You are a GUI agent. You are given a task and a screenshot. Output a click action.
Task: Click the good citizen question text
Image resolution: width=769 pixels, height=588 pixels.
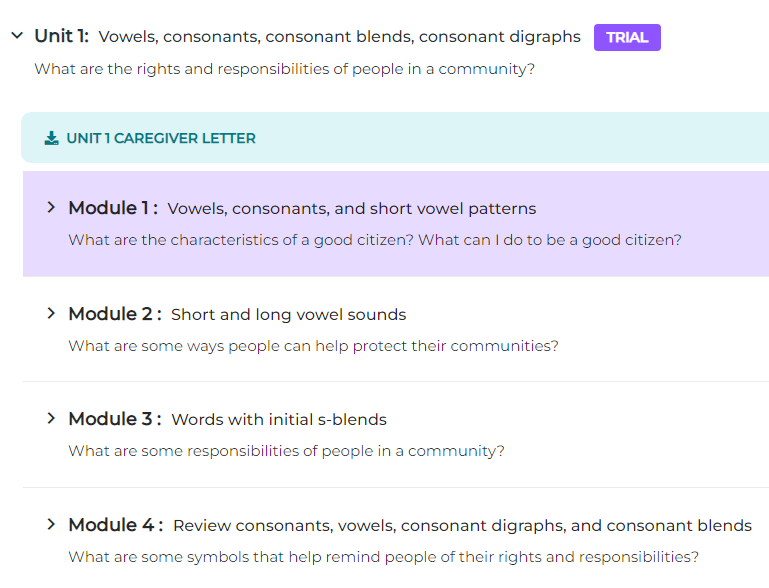(375, 241)
